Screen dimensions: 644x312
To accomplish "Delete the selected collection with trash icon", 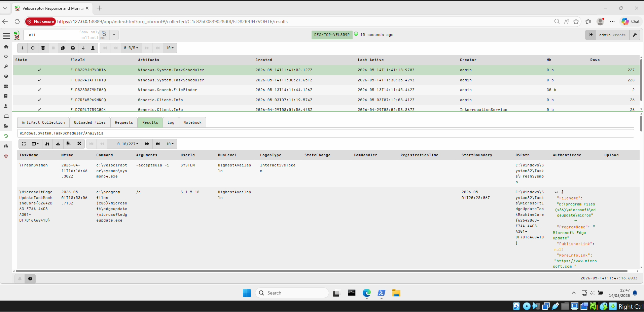I will 43,48.
